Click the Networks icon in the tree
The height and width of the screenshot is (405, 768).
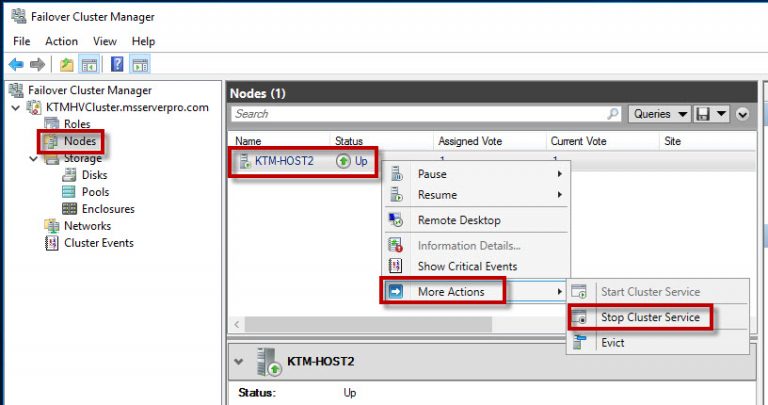52,226
